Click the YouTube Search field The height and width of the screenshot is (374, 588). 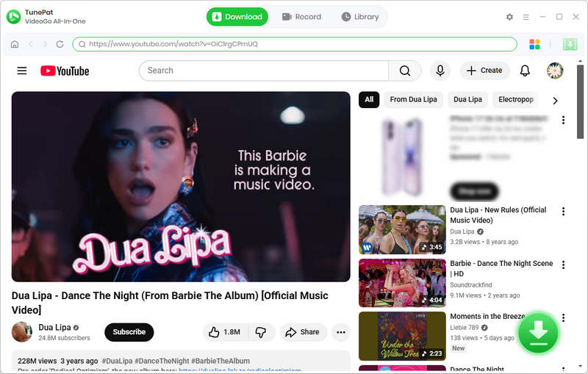coord(264,71)
